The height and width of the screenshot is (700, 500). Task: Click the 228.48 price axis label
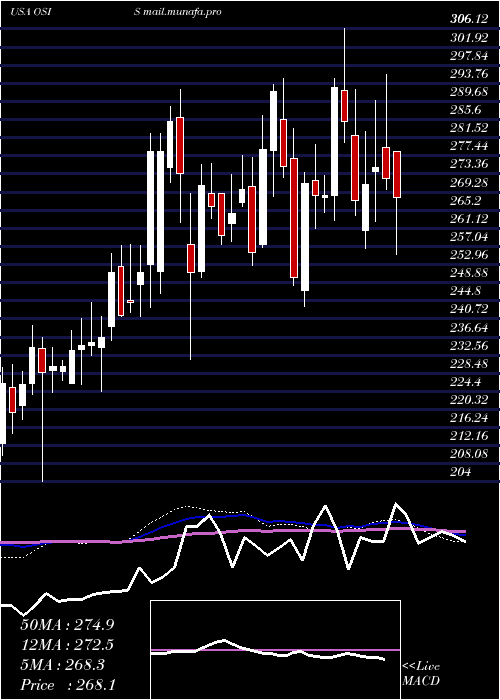pos(469,364)
